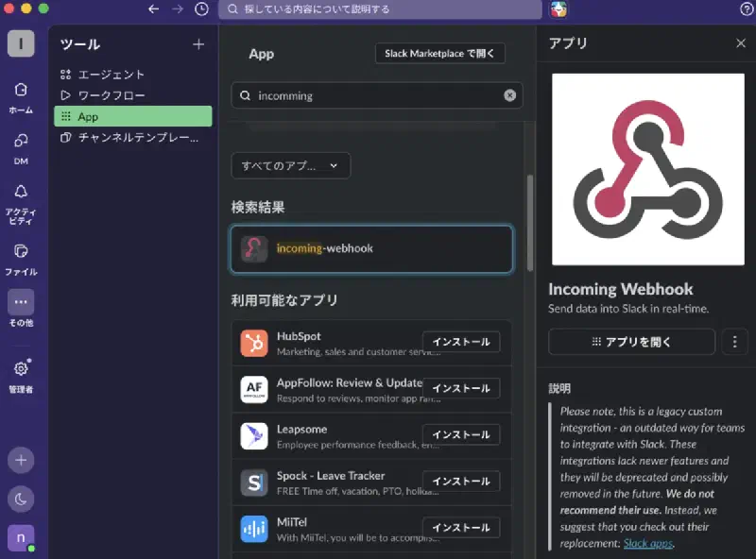Click the large Incoming Webhook logo image
The width and height of the screenshot is (756, 559).
pos(648,169)
